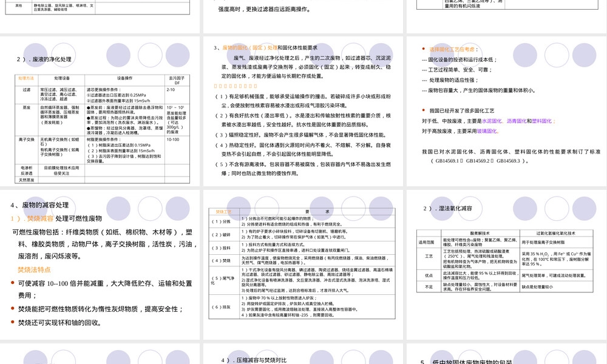Screen dimensions: 607x364
Task: Click the 过氧化氢催化氧化技术 column header
Action: click(555, 233)
